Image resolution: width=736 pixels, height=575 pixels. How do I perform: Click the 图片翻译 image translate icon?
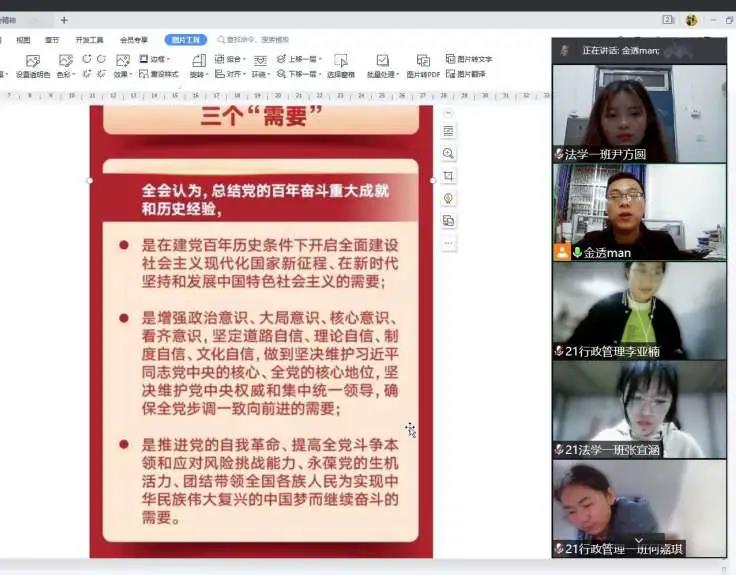[x=469, y=74]
